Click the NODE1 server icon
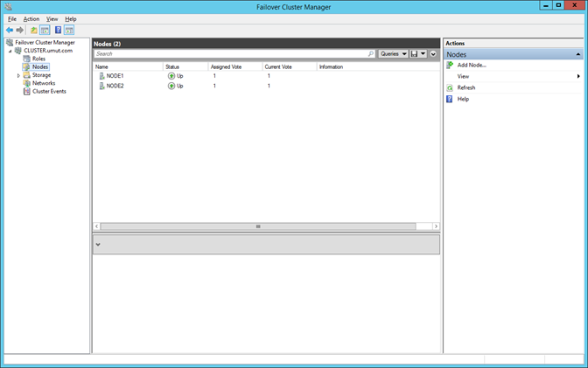This screenshot has height=368, width=588. pyautogui.click(x=101, y=76)
